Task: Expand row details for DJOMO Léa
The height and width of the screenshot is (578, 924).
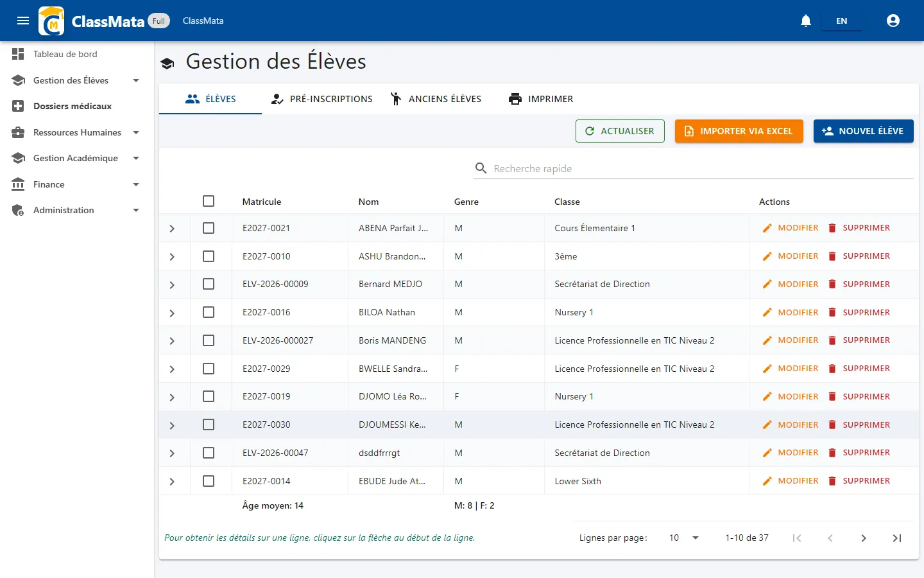Action: (172, 397)
